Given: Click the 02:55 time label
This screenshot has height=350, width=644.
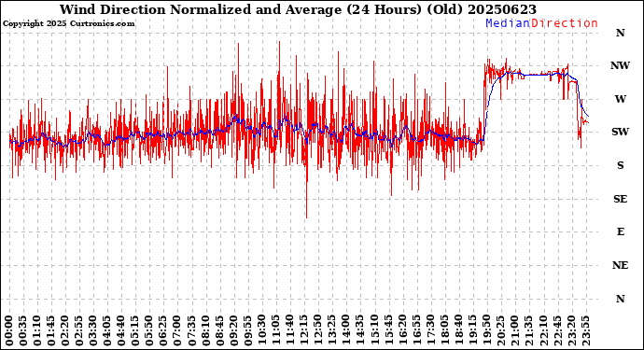Looking at the screenshot, I should click(79, 330).
